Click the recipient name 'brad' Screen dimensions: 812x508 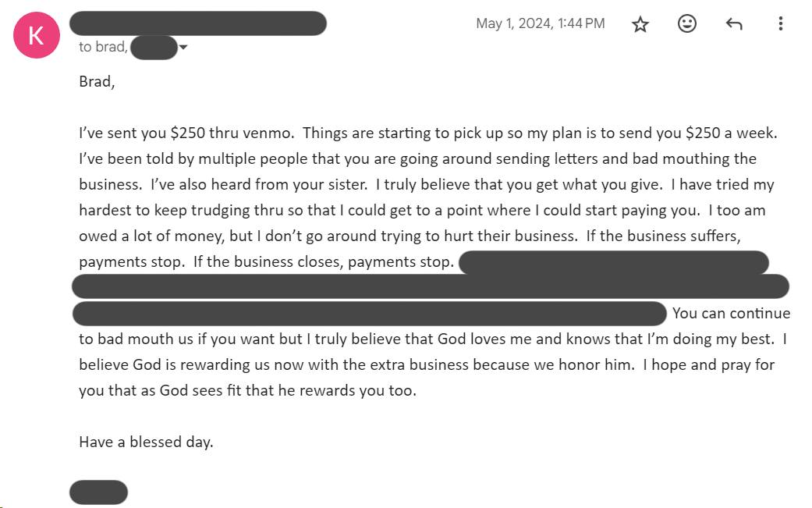coord(109,47)
